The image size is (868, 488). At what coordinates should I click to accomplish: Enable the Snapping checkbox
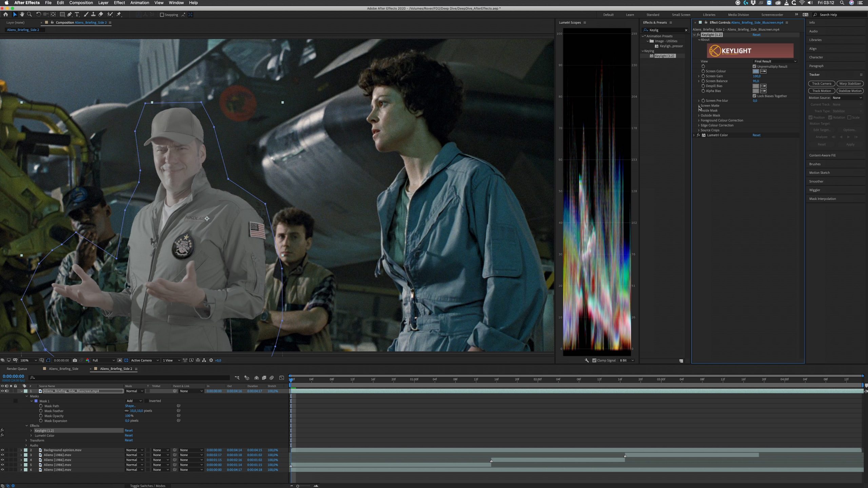(x=162, y=15)
